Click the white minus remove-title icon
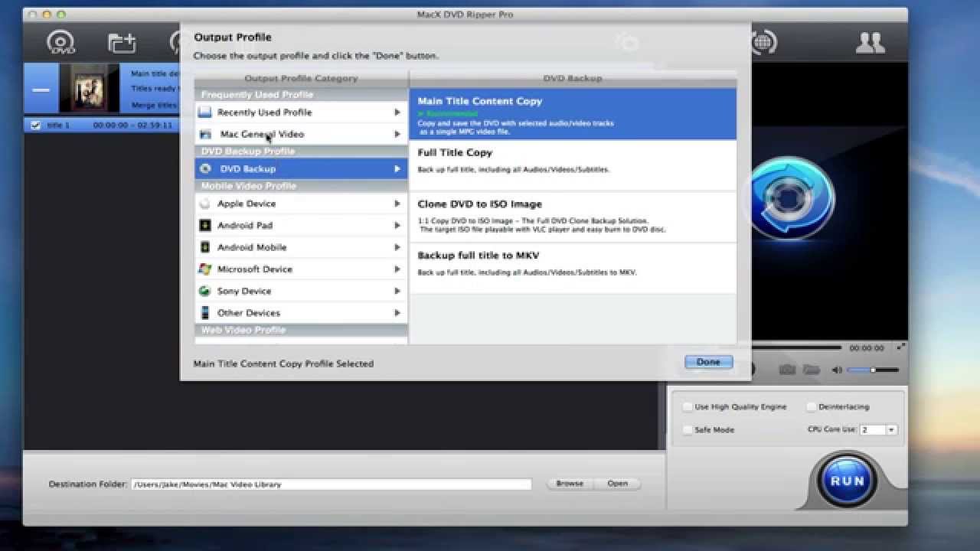Screen dimensions: 980x551 point(41,90)
